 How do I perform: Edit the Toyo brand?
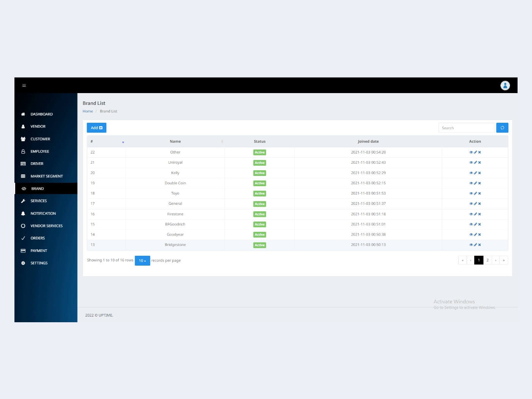(475, 193)
